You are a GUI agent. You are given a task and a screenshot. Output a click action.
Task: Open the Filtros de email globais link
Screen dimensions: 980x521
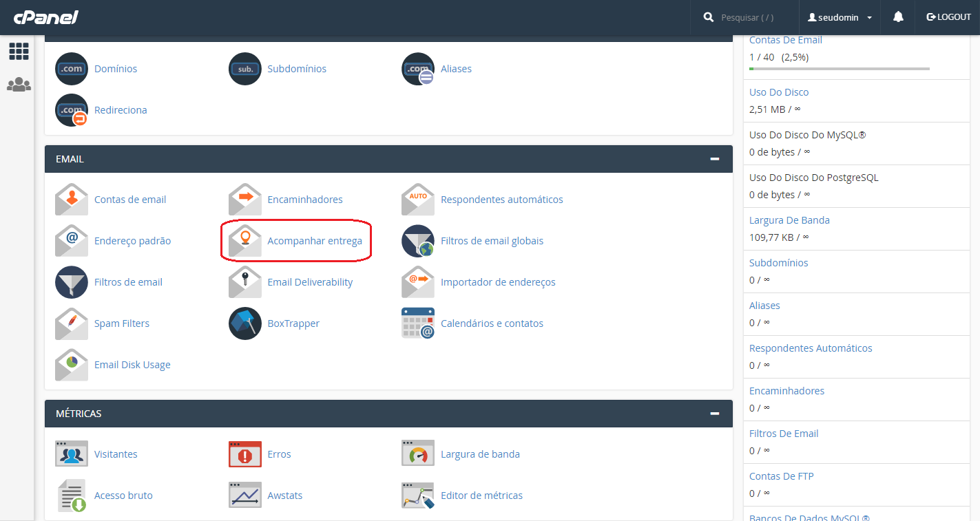coord(492,241)
